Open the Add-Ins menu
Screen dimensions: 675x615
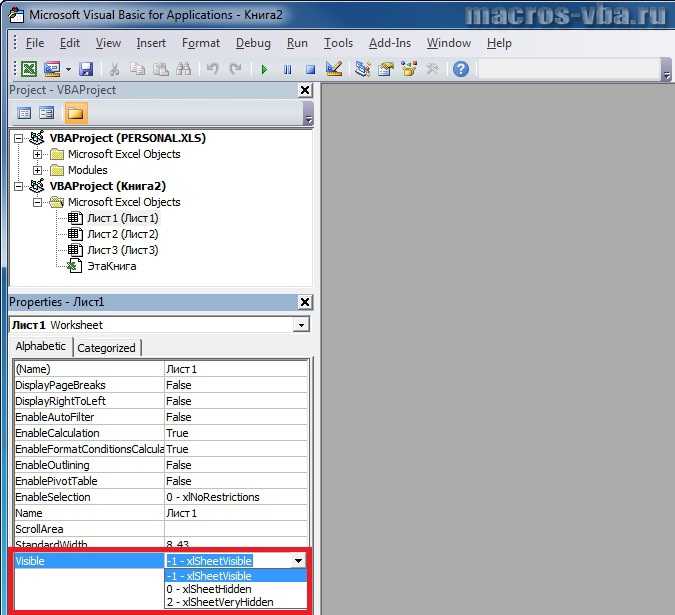point(390,43)
